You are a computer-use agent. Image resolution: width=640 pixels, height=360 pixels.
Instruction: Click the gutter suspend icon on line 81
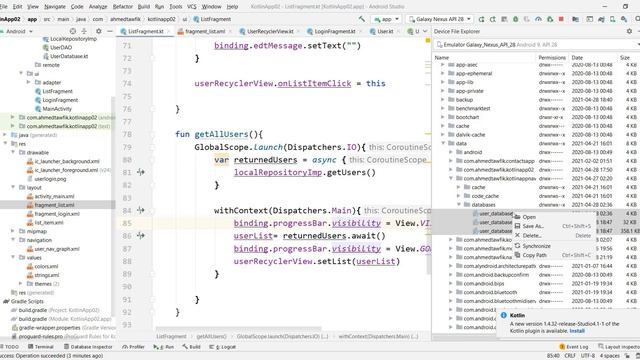click(x=141, y=172)
